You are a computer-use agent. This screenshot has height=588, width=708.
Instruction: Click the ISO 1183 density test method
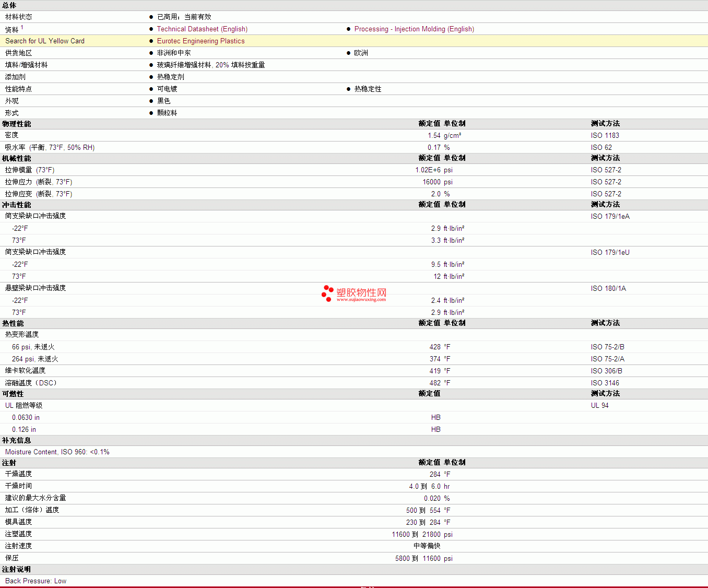pyautogui.click(x=605, y=136)
